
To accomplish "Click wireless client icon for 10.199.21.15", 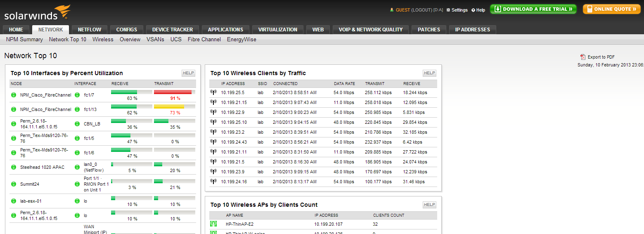I will pos(213,102).
